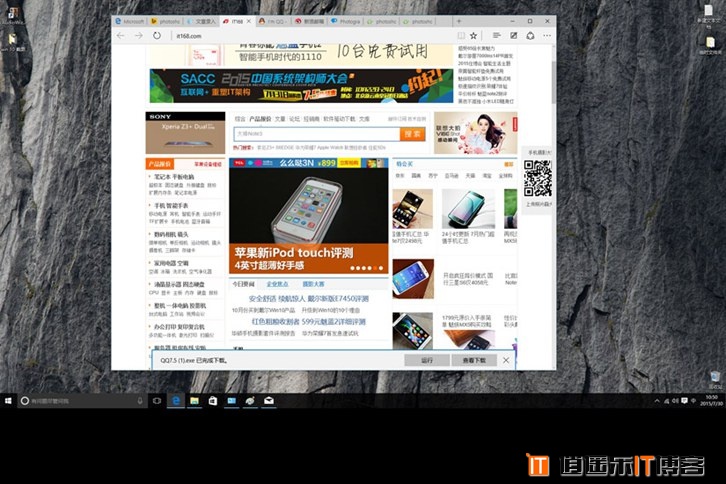
Task: Select the 摄影大赛 news tab
Action: click(313, 284)
